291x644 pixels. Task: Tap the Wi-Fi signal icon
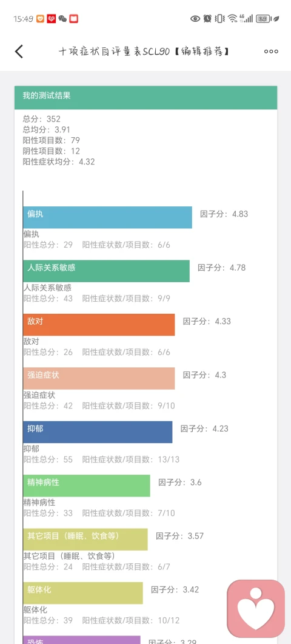(233, 18)
